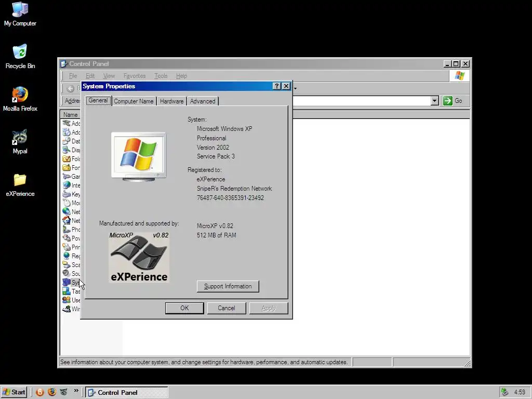
Task: Open the Advanced tab
Action: tap(203, 101)
